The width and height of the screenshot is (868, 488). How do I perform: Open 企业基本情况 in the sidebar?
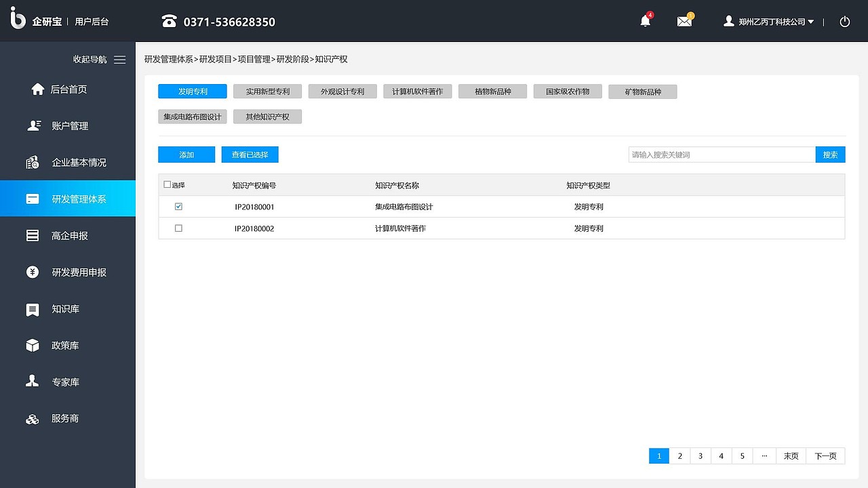[x=79, y=163]
